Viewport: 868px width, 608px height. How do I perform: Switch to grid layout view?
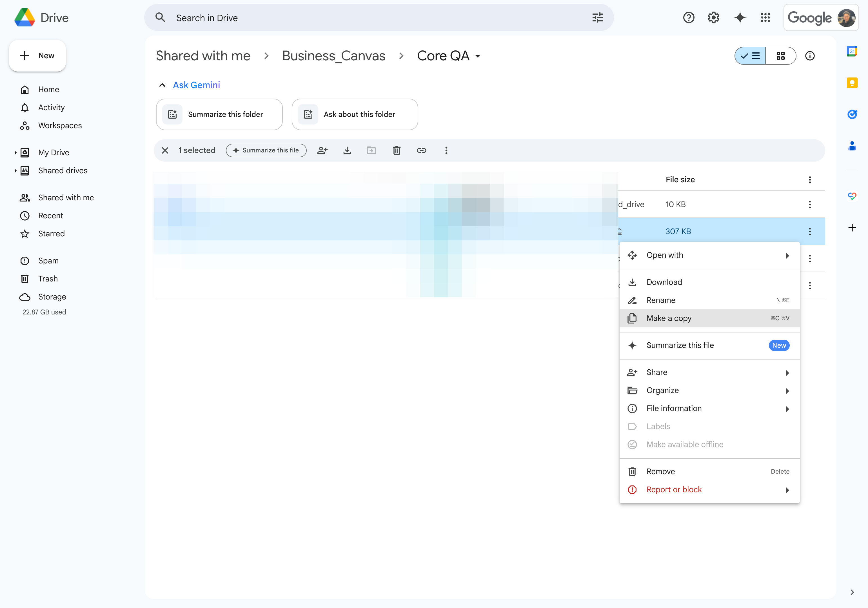[x=781, y=56]
